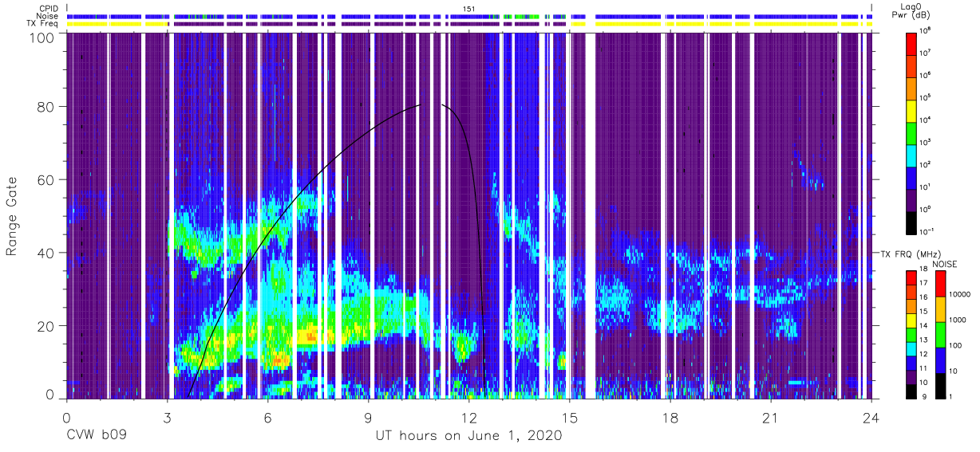The height and width of the screenshot is (452, 980).
Task: Click the blue segment of the NOISE colorbar
Action: [x=939, y=359]
